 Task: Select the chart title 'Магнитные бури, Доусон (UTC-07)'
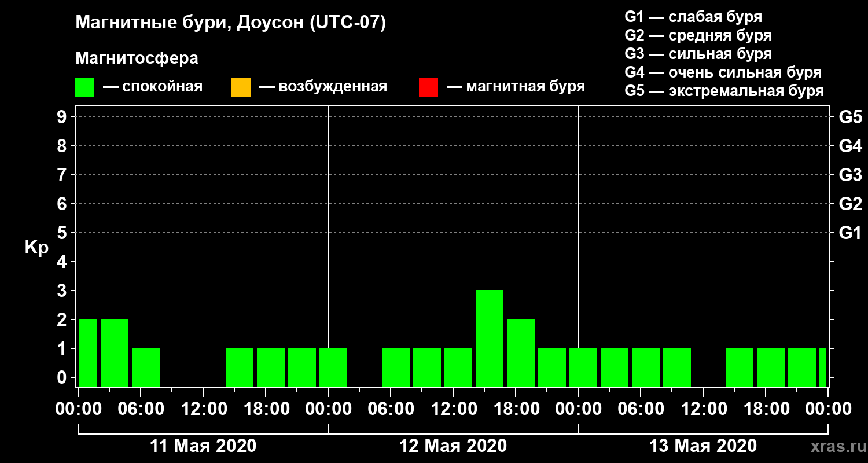pyautogui.click(x=230, y=23)
